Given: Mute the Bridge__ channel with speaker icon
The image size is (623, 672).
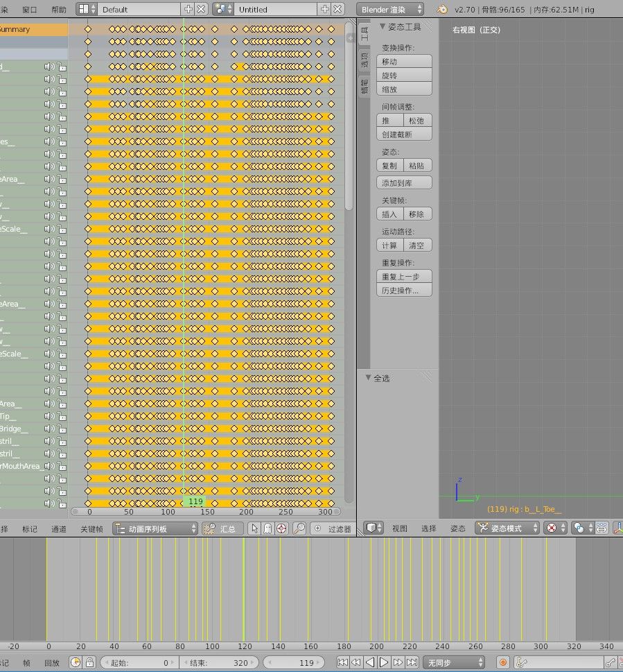Looking at the screenshot, I should point(49,428).
